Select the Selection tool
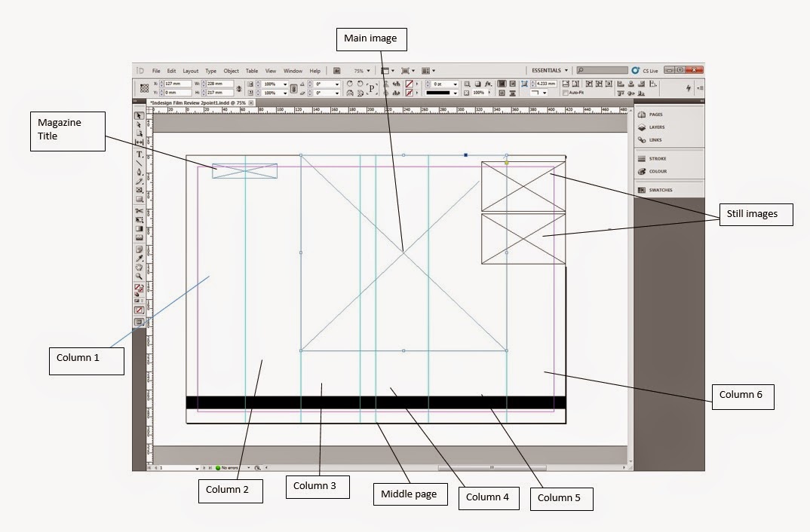 coord(140,114)
